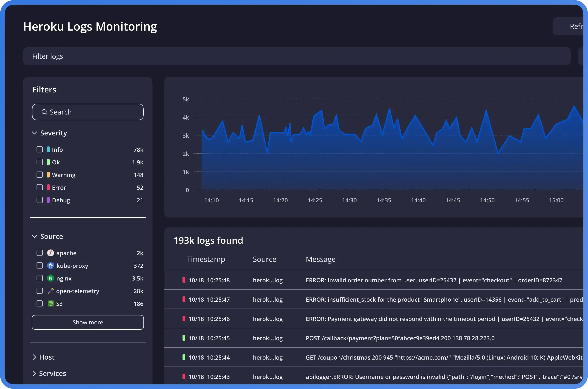This screenshot has width=588, height=389.
Task: Check the Warning severity checkbox
Action: tap(40, 175)
